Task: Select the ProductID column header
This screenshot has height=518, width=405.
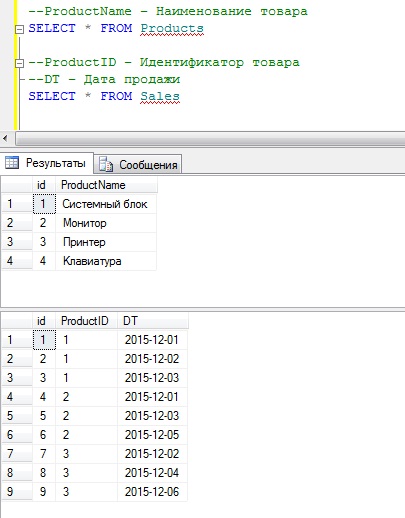Action: tap(86, 321)
